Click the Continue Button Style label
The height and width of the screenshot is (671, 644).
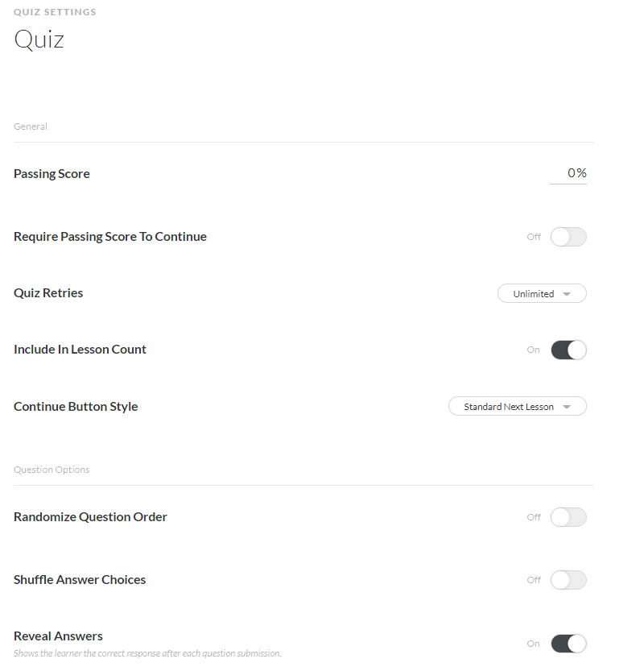(x=76, y=407)
